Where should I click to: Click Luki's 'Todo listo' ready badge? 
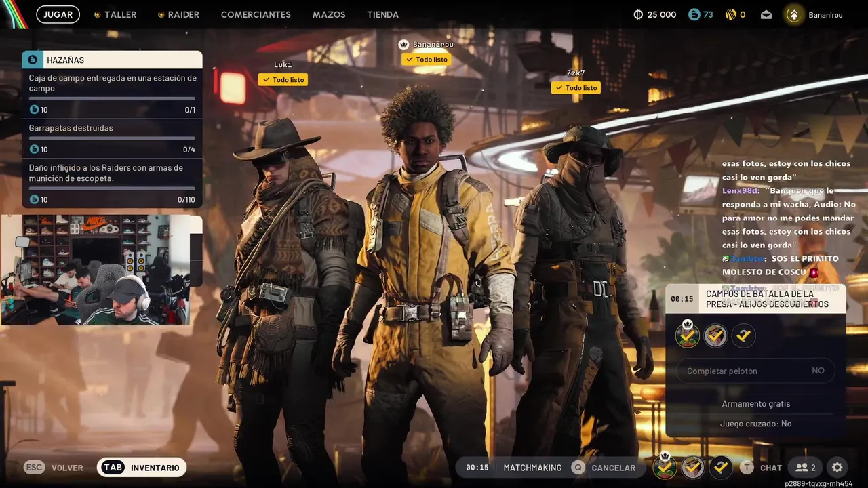click(283, 80)
